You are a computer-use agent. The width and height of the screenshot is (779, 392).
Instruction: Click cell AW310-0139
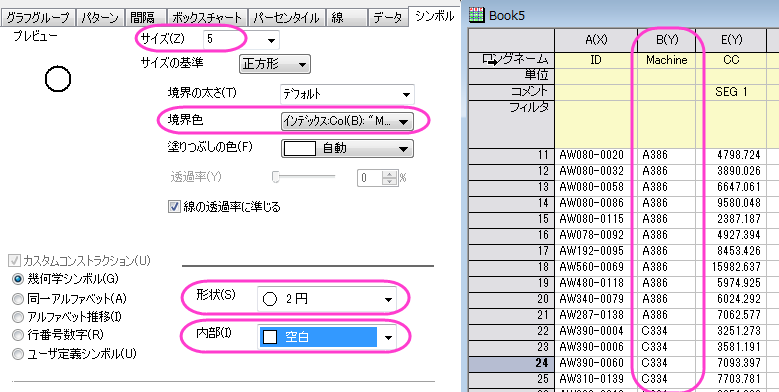click(596, 379)
